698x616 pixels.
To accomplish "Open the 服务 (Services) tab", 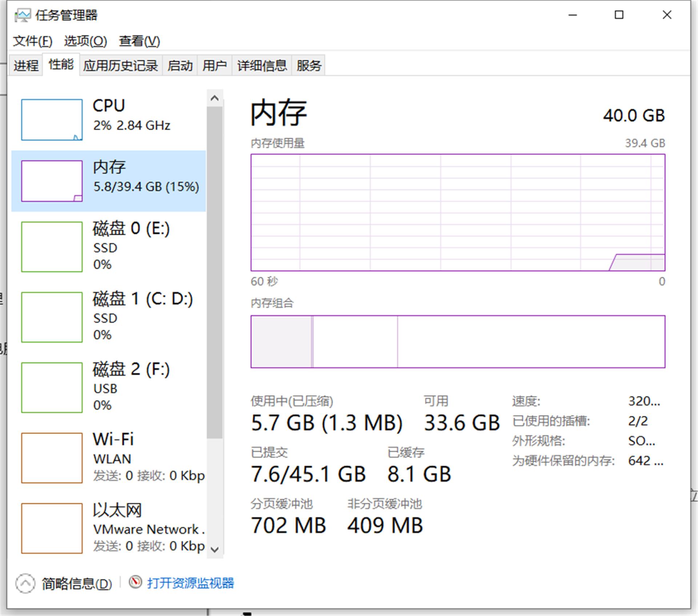I will (308, 65).
